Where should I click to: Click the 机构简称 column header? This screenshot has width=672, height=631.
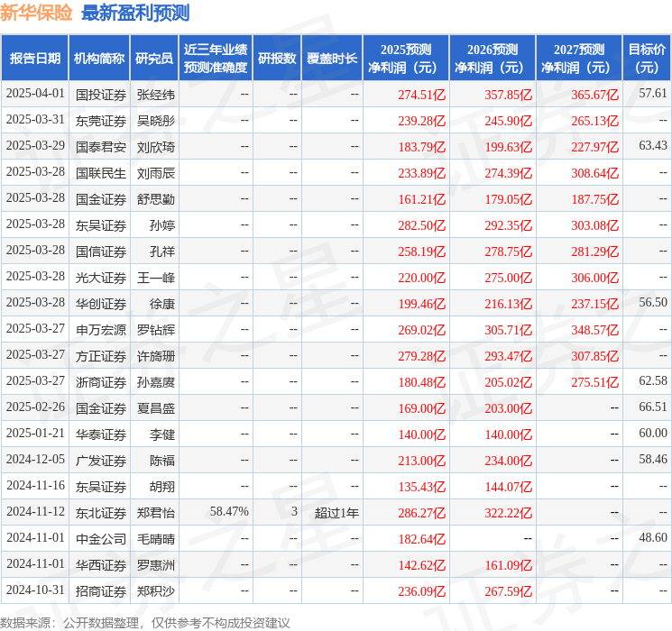coord(99,59)
